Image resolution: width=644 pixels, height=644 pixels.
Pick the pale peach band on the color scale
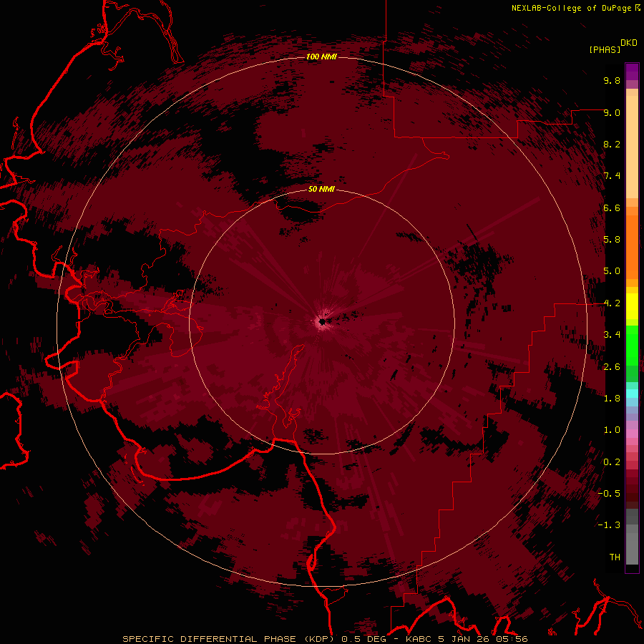pos(632,147)
